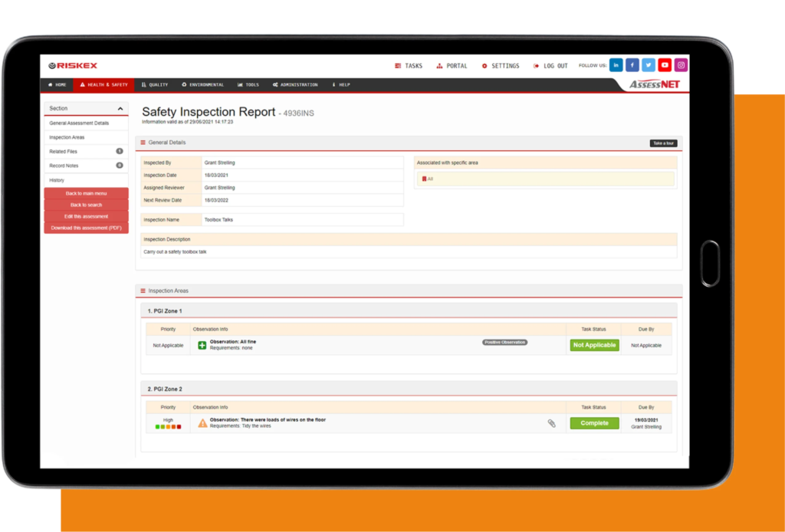Open the Twitter follow icon
Screen dimensions: 785x532
[x=649, y=65]
